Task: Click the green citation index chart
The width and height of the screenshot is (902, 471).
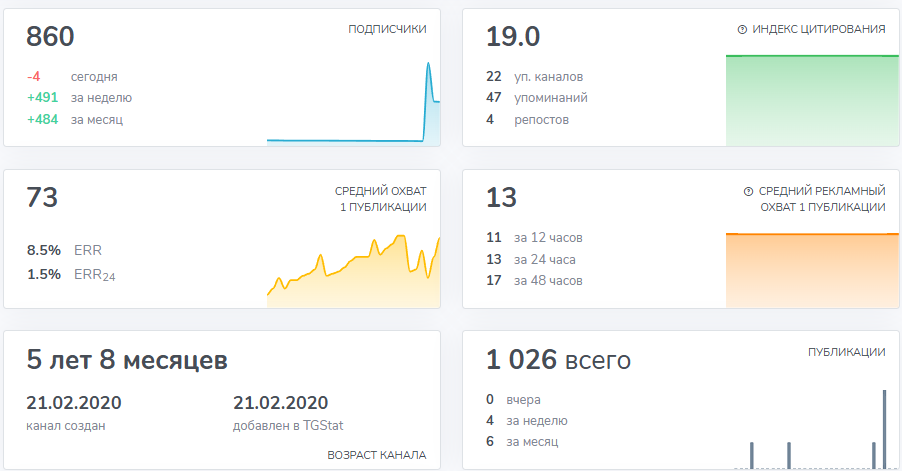Action: [x=812, y=100]
